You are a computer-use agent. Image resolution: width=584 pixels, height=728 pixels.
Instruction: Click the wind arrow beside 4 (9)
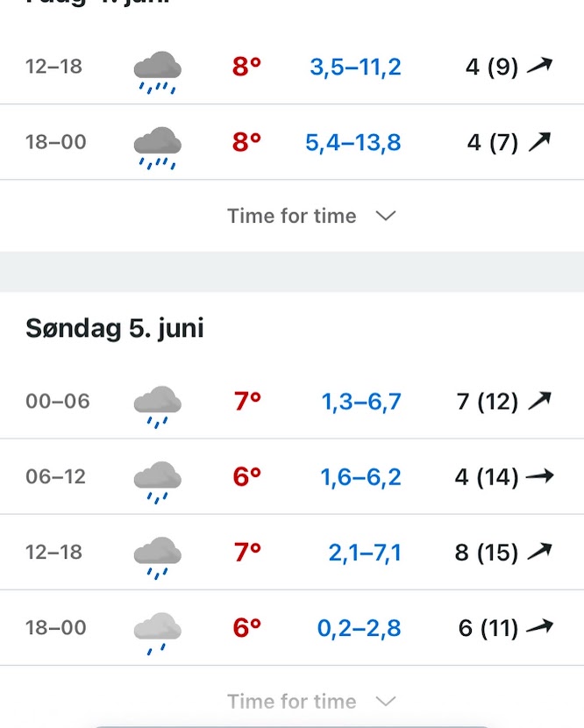539,66
